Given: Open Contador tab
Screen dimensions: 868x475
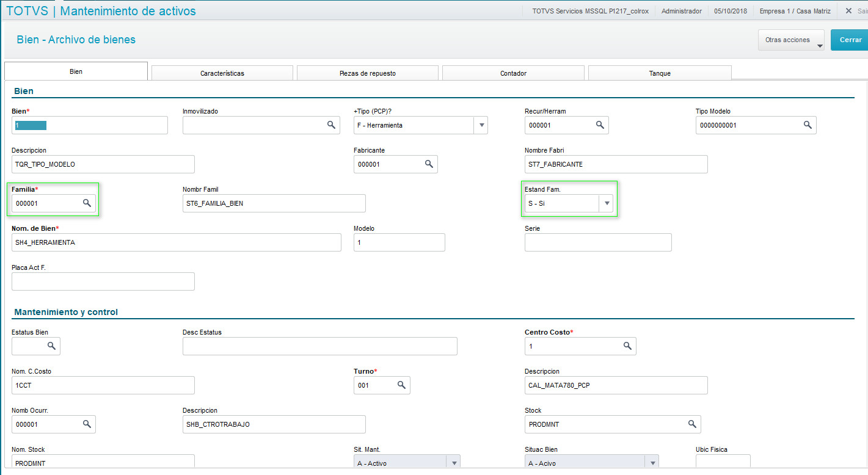Looking at the screenshot, I should pyautogui.click(x=513, y=73).
